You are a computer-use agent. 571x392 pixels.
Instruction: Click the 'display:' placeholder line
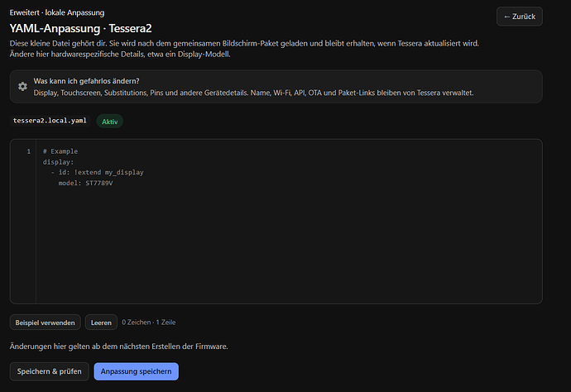point(58,162)
